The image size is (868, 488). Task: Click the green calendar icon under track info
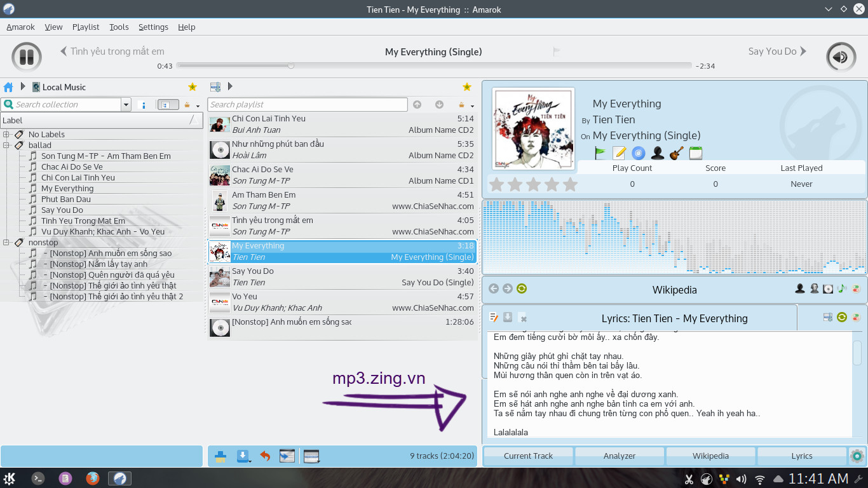pos(695,153)
